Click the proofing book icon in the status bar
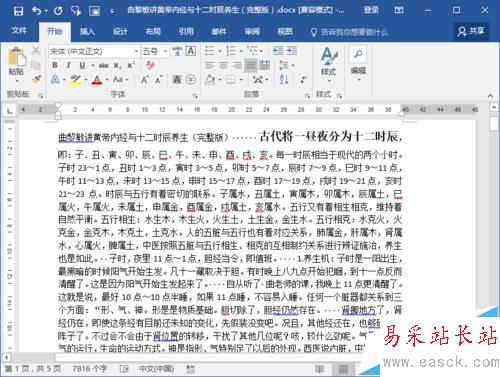 click(124, 369)
